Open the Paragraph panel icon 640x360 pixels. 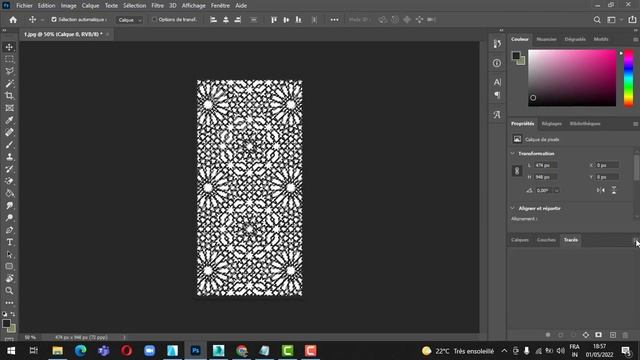coord(497,95)
